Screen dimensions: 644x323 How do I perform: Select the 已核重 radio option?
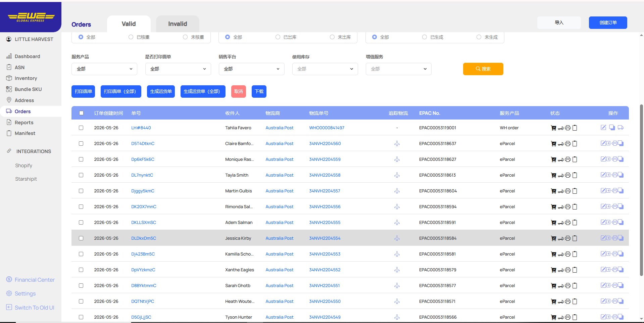[x=131, y=37]
